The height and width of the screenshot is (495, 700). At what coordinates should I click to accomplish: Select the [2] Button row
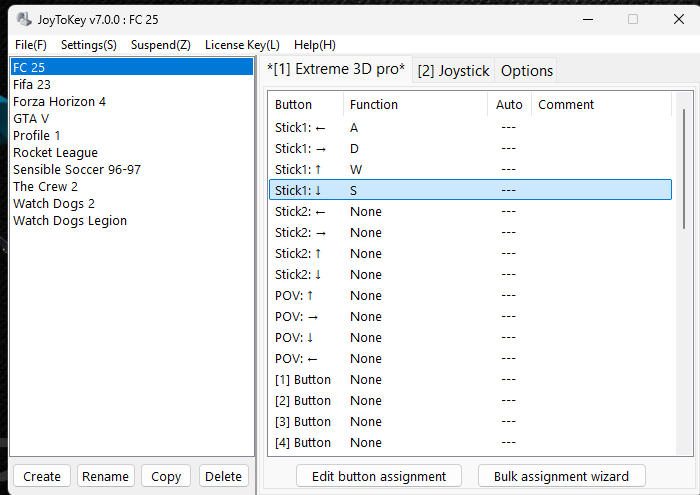tap(471, 400)
